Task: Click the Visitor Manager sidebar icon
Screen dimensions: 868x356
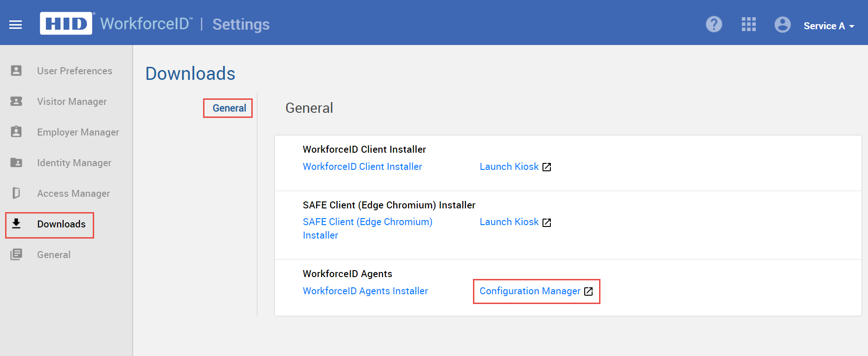Action: (x=16, y=101)
